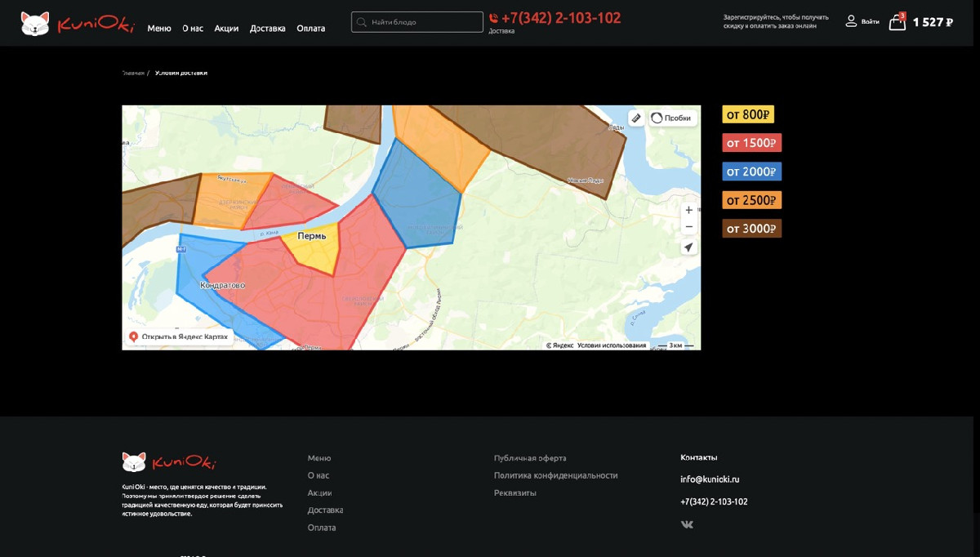The width and height of the screenshot is (980, 557).
Task: Click the Условия использования map link
Action: tap(612, 345)
